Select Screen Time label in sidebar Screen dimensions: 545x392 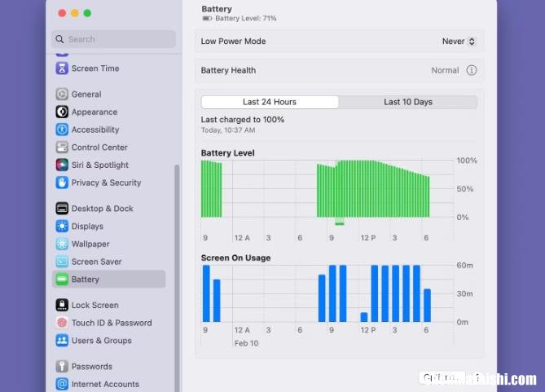tap(95, 68)
